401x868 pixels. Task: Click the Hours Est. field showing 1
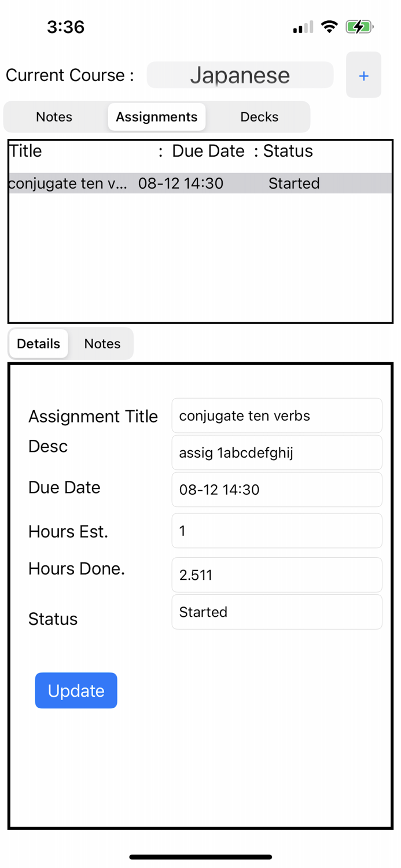point(277,531)
